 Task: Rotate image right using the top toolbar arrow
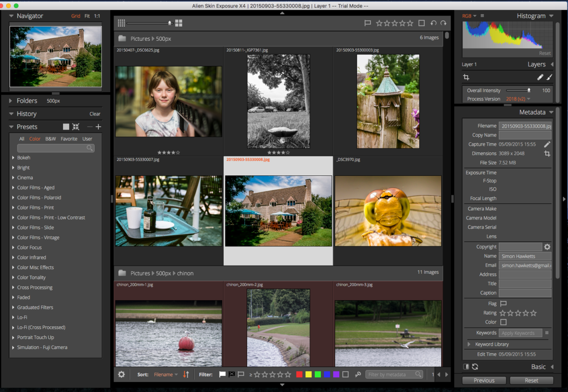click(443, 23)
